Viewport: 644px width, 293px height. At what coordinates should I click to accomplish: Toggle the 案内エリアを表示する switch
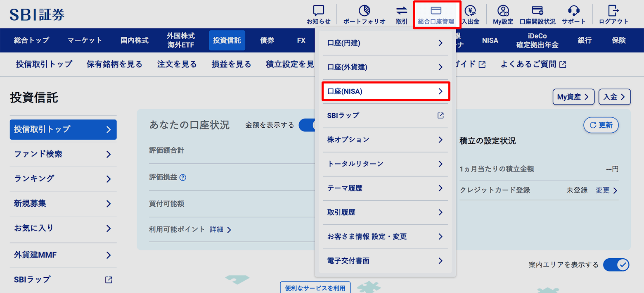point(616,264)
